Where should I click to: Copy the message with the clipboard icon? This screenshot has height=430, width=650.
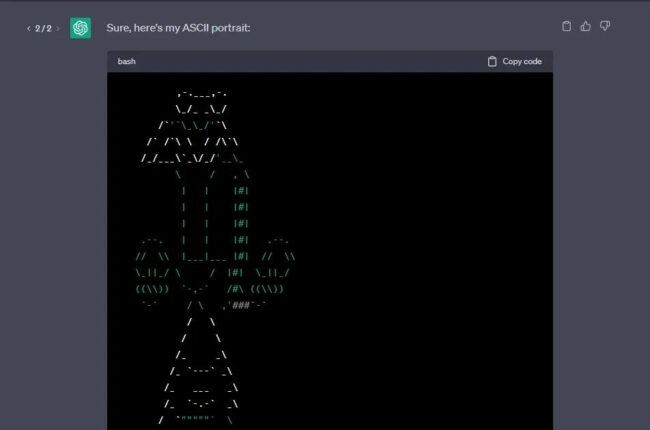tap(567, 27)
